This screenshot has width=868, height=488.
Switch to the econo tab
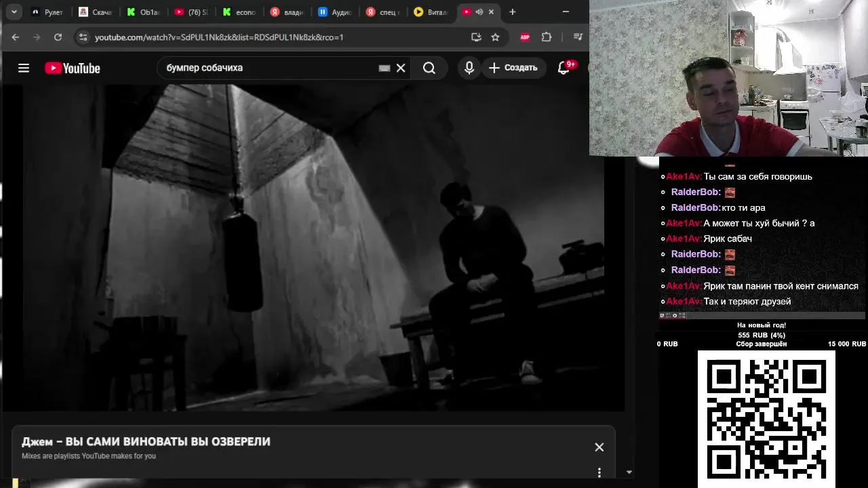coord(239,12)
